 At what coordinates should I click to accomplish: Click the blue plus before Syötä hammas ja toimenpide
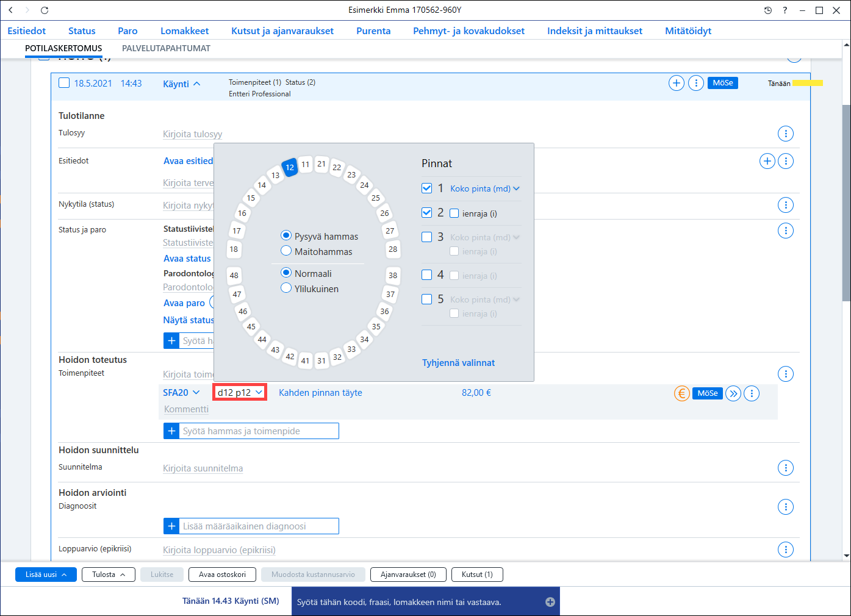(x=171, y=431)
